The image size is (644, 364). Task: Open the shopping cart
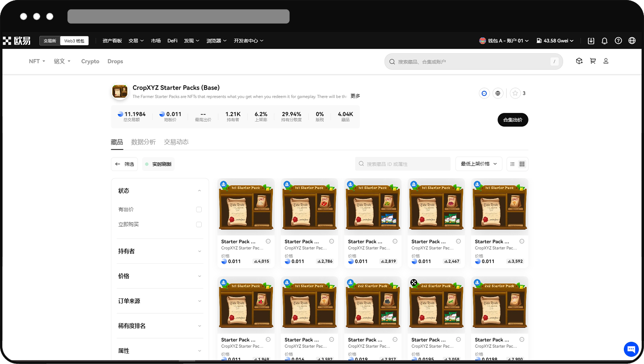point(593,61)
